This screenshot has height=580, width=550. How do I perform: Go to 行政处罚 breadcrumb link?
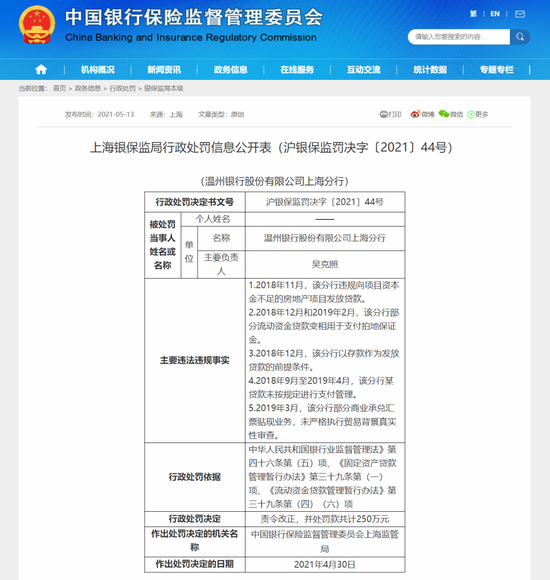click(x=122, y=88)
